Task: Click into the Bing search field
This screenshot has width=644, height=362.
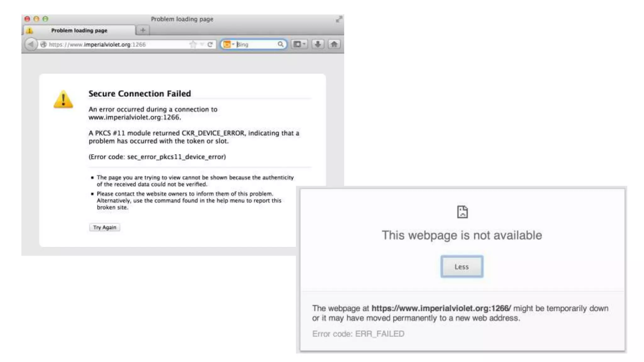Action: tap(255, 44)
